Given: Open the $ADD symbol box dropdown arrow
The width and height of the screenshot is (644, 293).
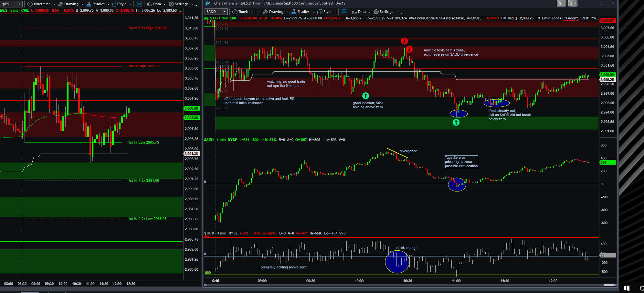Looking at the screenshot, I should (x=225, y=12).
